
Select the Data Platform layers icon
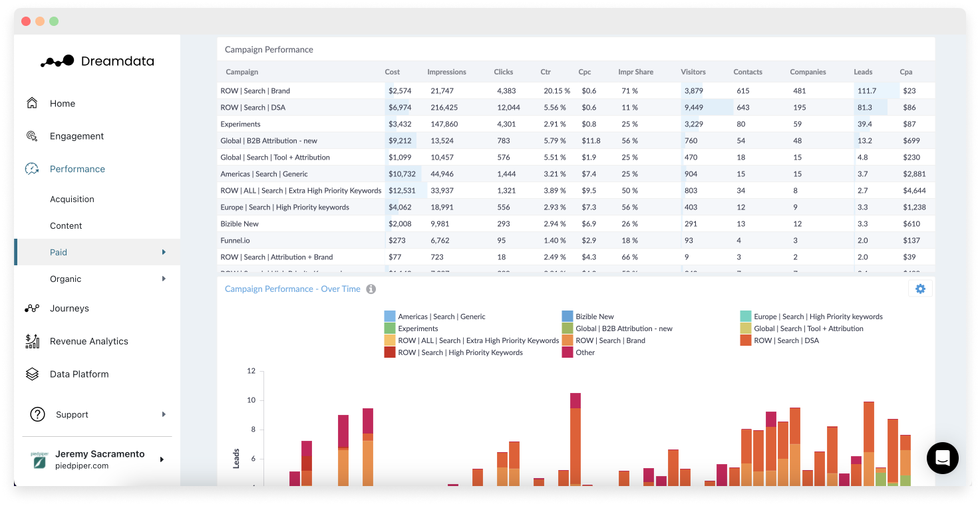[32, 374]
